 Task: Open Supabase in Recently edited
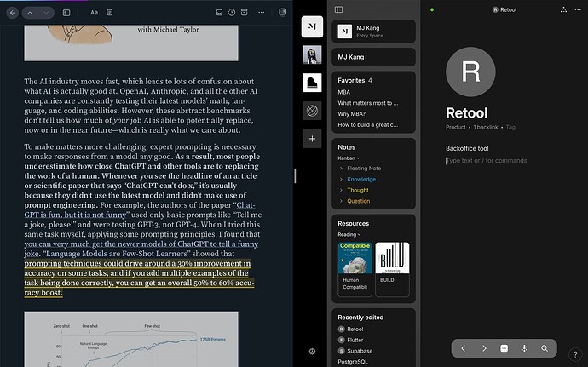click(355, 351)
